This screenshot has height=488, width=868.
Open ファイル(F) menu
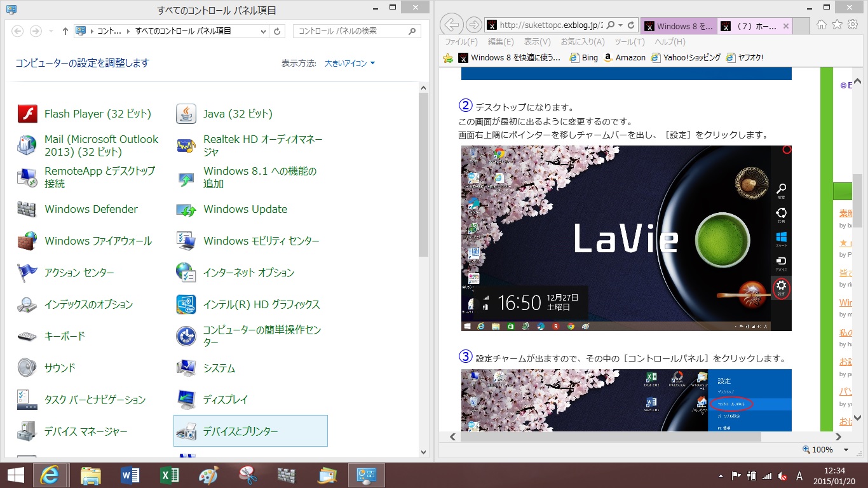tap(461, 42)
